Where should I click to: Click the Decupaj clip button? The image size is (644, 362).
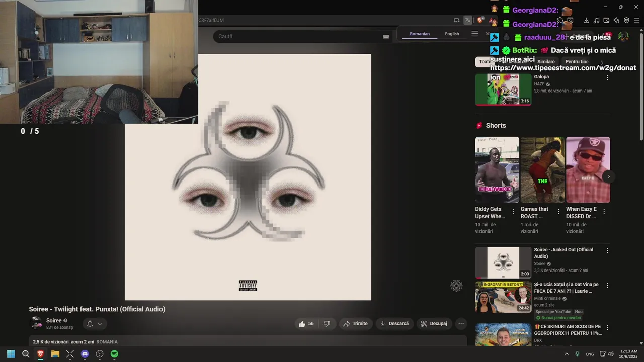pos(434,324)
